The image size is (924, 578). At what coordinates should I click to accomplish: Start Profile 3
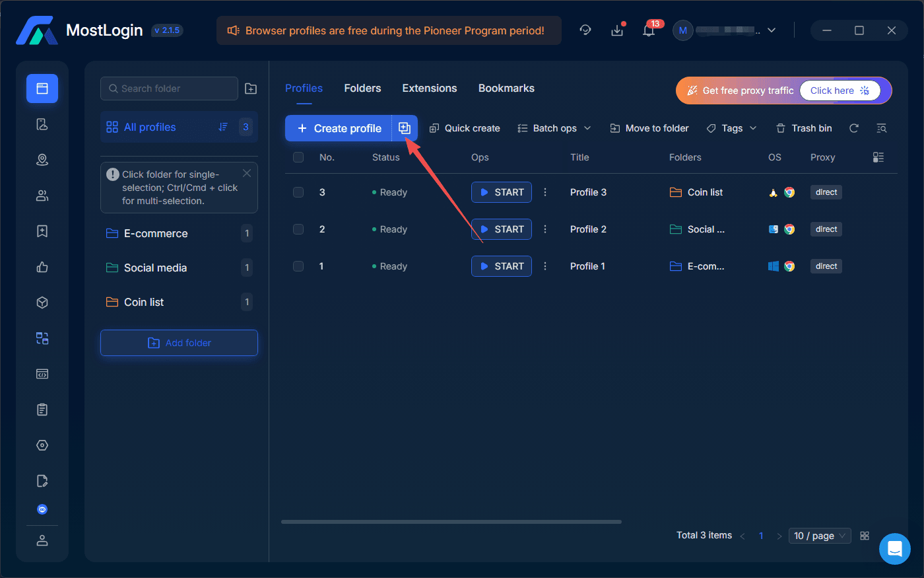pyautogui.click(x=502, y=192)
